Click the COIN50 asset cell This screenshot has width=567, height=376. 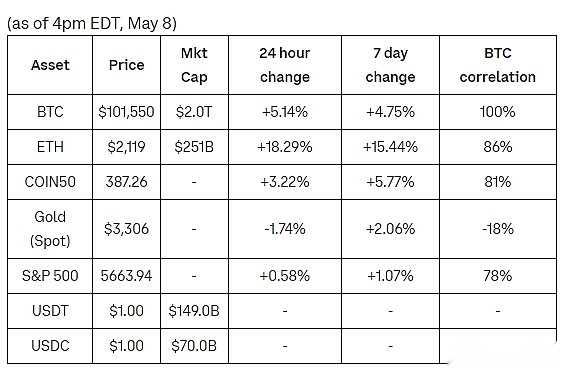point(50,182)
